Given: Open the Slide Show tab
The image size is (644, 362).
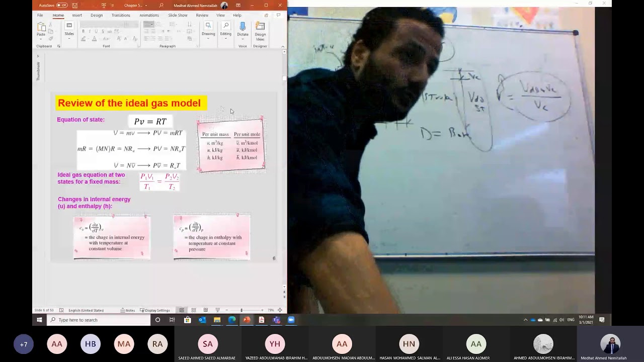Looking at the screenshot, I should tap(178, 15).
